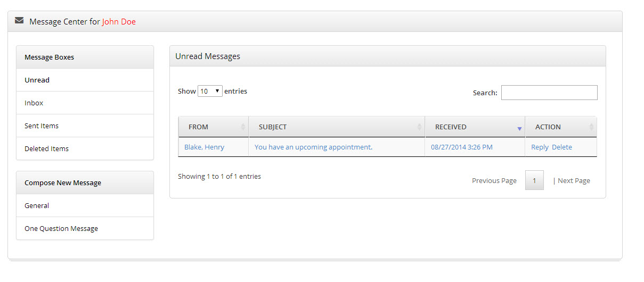The image size is (644, 282).
Task: Delete the upcoming appointment message
Action: [562, 147]
